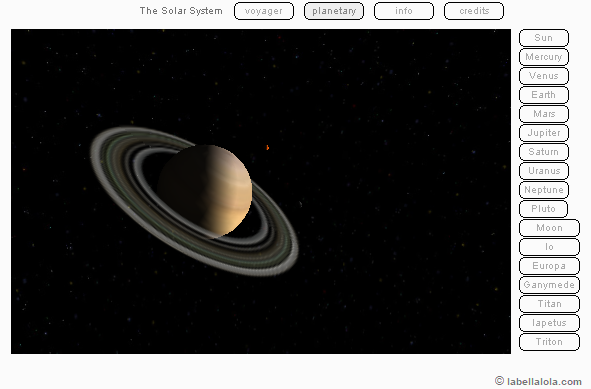
Task: Select the planetary tab
Action: [334, 11]
